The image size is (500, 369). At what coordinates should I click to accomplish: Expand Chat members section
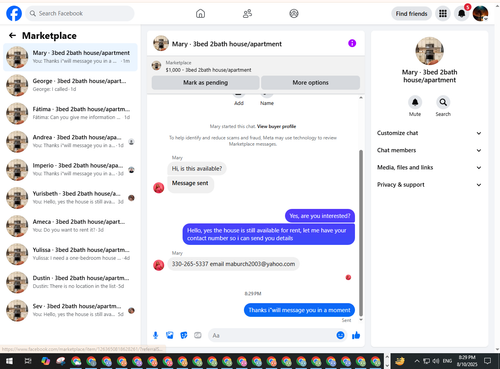coord(429,150)
